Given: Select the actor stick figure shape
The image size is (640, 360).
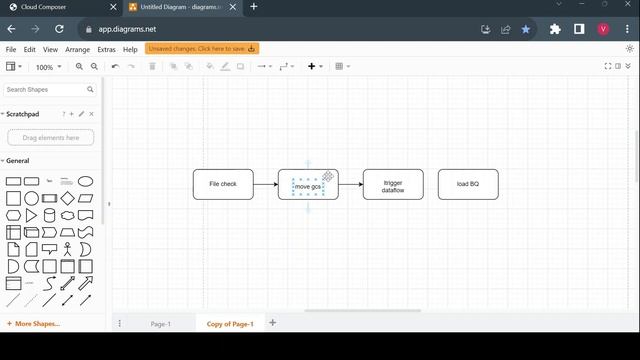Looking at the screenshot, I should (67, 249).
